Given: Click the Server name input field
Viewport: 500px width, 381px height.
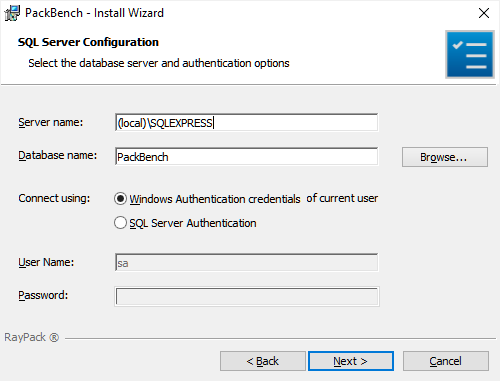Looking at the screenshot, I should 246,123.
